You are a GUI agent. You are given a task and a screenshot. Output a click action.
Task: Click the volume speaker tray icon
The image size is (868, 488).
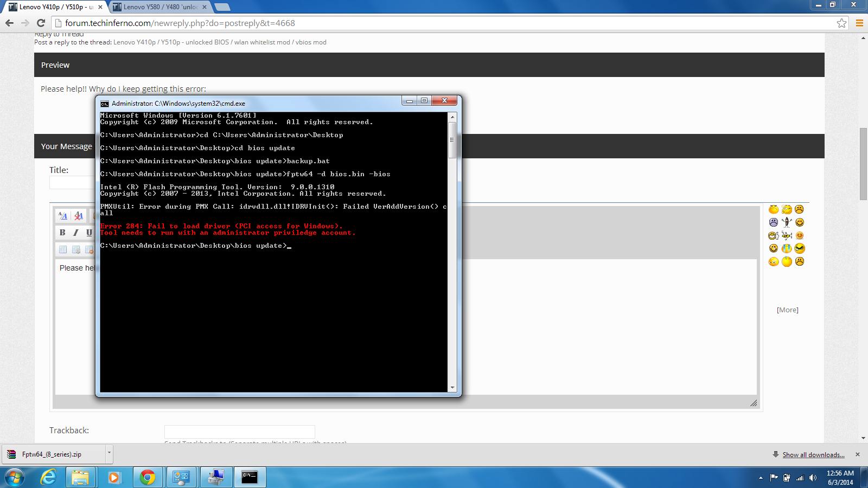tap(813, 478)
